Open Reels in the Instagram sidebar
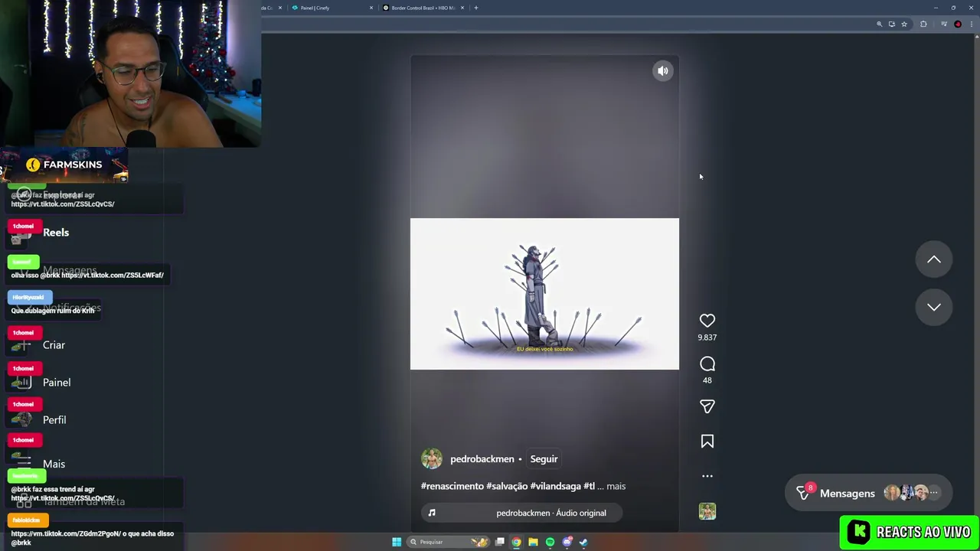 click(x=56, y=233)
